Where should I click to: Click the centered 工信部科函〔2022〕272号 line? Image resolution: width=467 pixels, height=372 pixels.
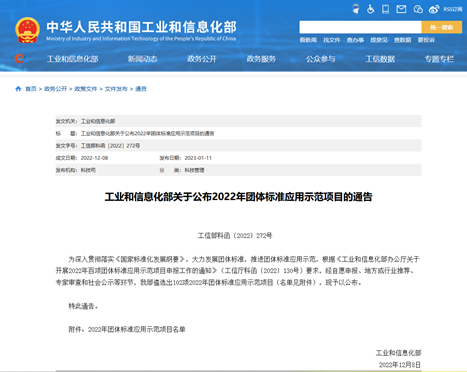pos(235,236)
